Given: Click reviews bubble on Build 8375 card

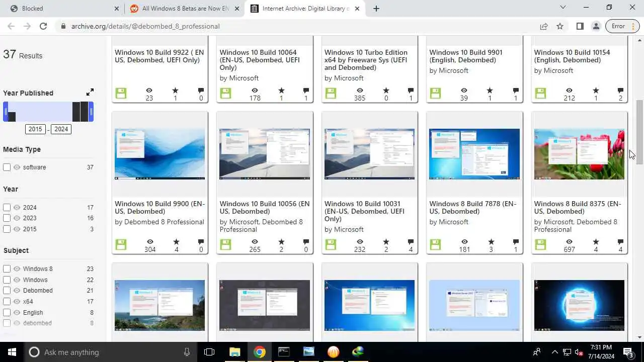Looking at the screenshot, I should coord(620,242).
